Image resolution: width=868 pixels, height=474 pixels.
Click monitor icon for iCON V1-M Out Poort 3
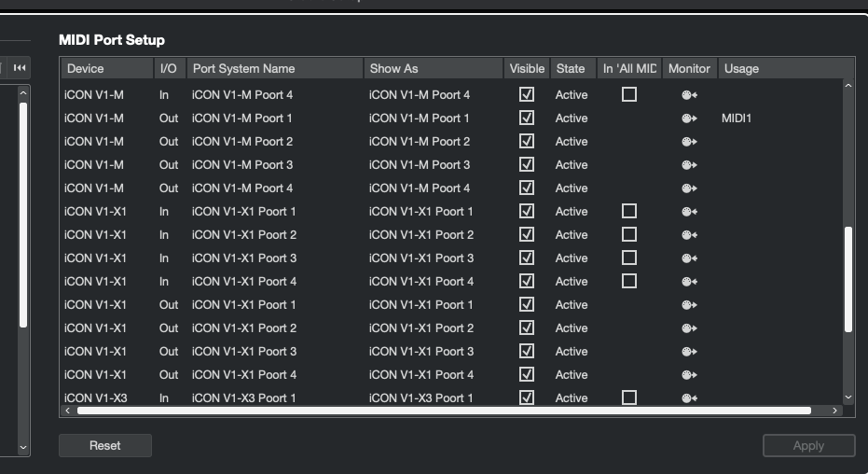click(689, 165)
